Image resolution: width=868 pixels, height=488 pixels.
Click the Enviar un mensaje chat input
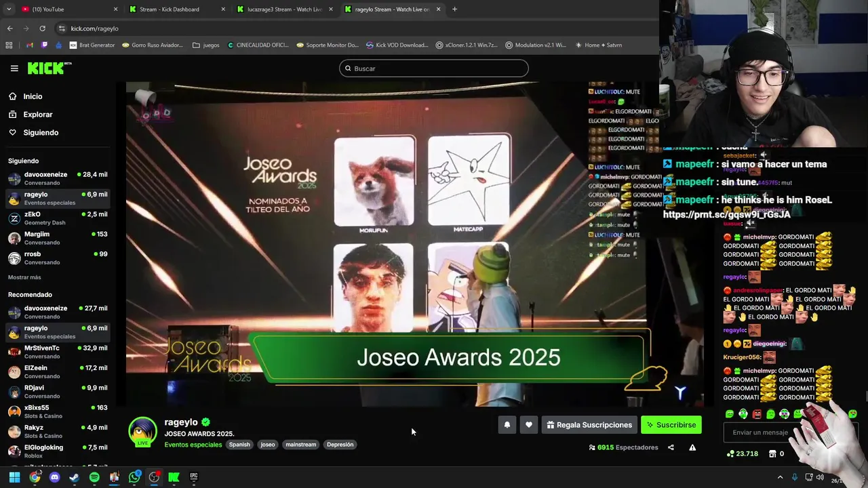[x=790, y=432]
